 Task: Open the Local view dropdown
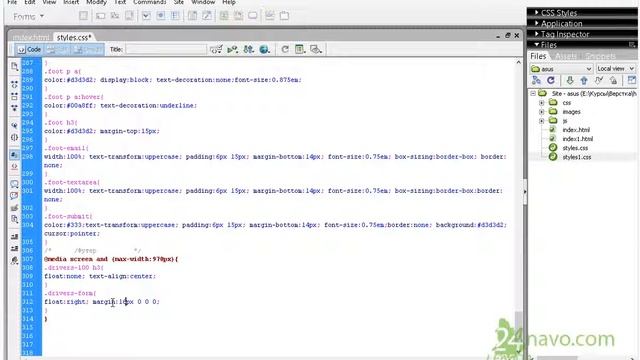coord(615,69)
